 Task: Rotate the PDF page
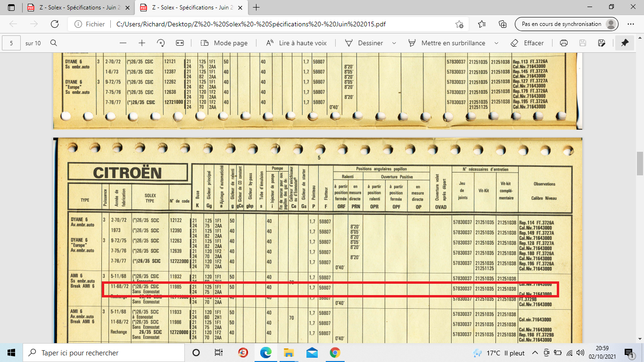pos(161,43)
